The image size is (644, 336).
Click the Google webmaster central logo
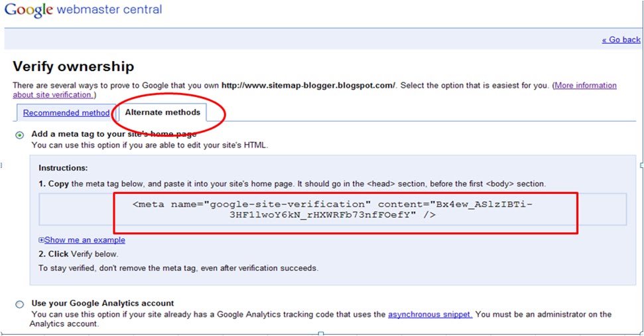(84, 10)
